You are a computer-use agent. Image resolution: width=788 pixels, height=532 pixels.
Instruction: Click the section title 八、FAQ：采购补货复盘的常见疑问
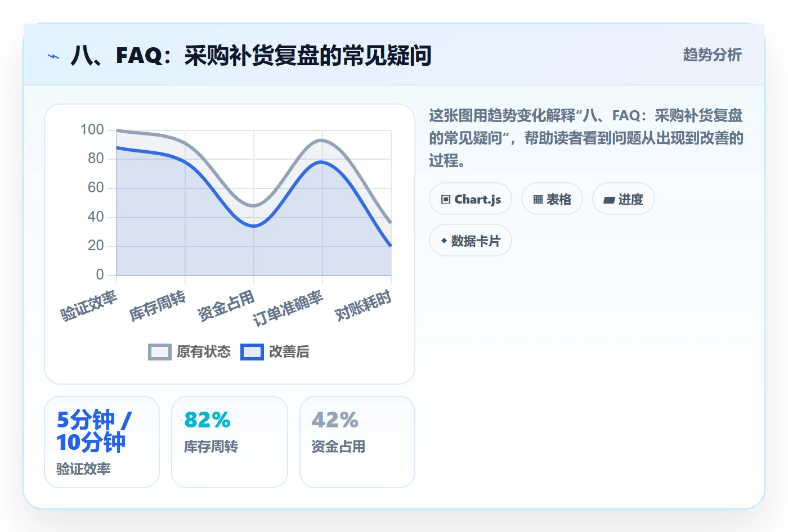pyautogui.click(x=251, y=56)
